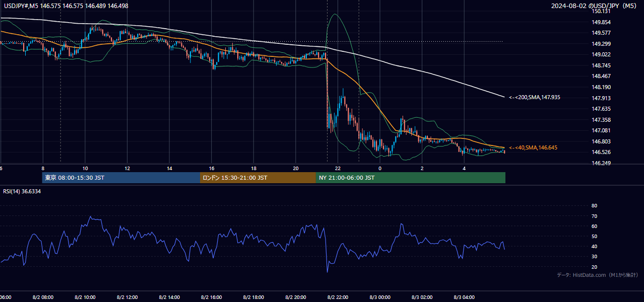Click the hour 16 tick label under chart
The image size is (644, 302).
coord(212,168)
